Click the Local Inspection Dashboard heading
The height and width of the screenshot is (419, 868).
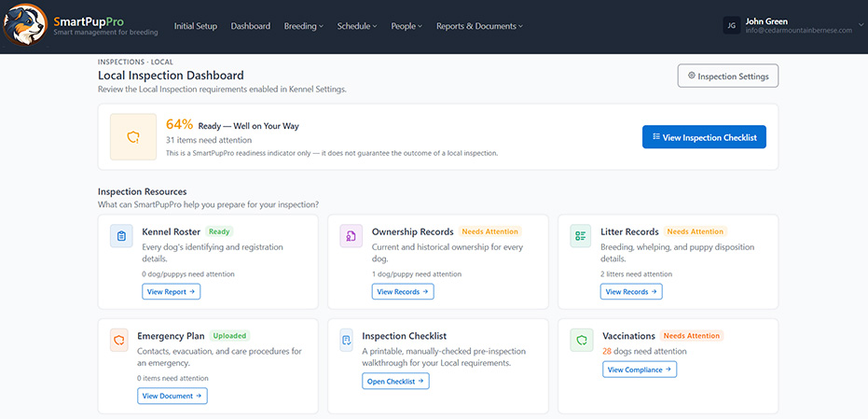[171, 76]
